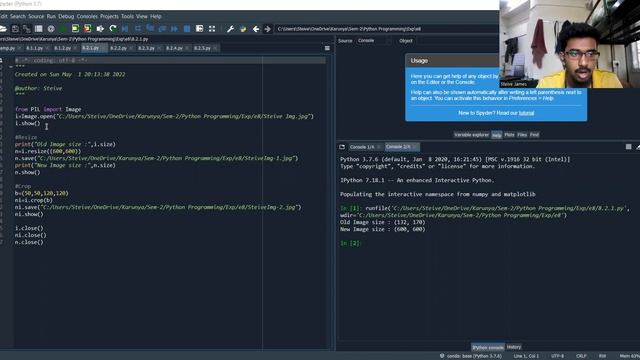Viewport: 640px width, 360px height.
Task: Select the IPython console bottom tab
Action: pos(488,347)
